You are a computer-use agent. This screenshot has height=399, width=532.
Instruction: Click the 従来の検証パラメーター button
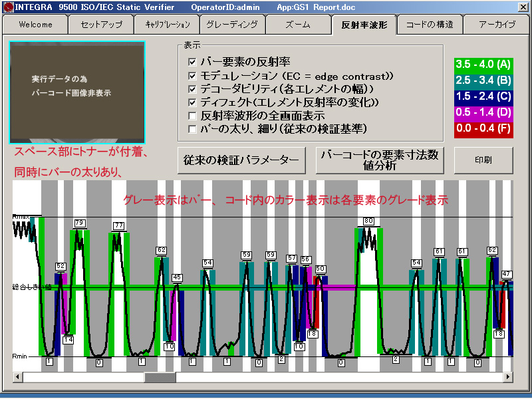[x=242, y=160]
